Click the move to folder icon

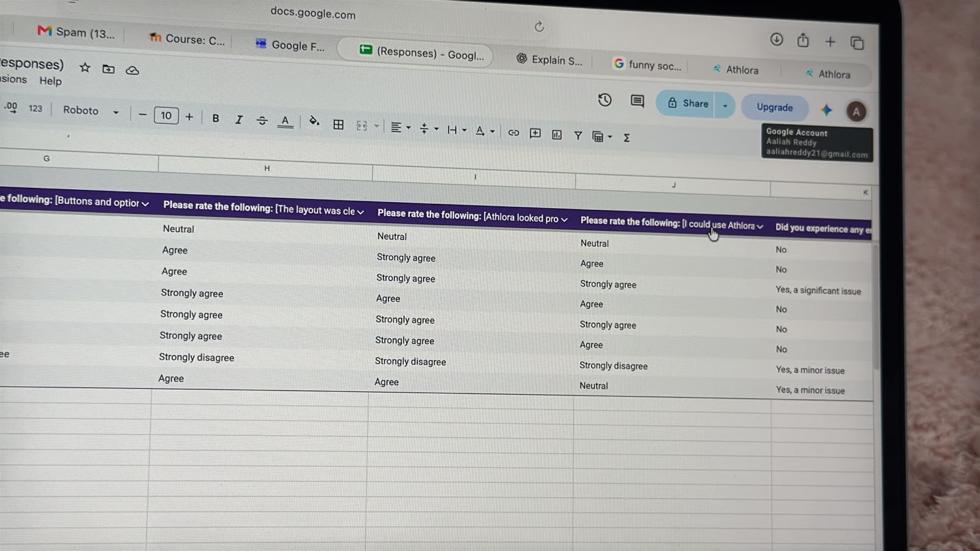[x=108, y=69]
